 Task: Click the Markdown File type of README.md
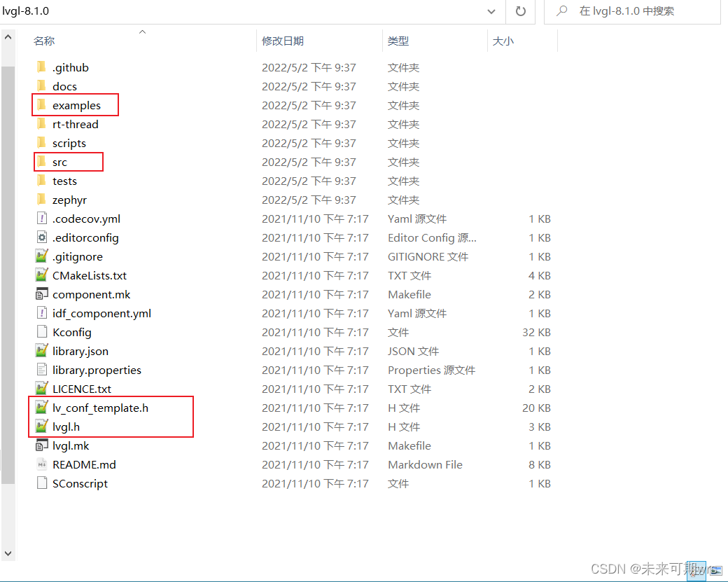click(426, 464)
